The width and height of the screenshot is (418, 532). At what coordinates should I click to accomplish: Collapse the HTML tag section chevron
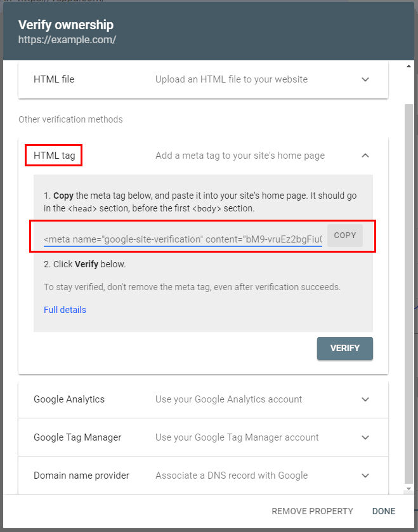[365, 156]
